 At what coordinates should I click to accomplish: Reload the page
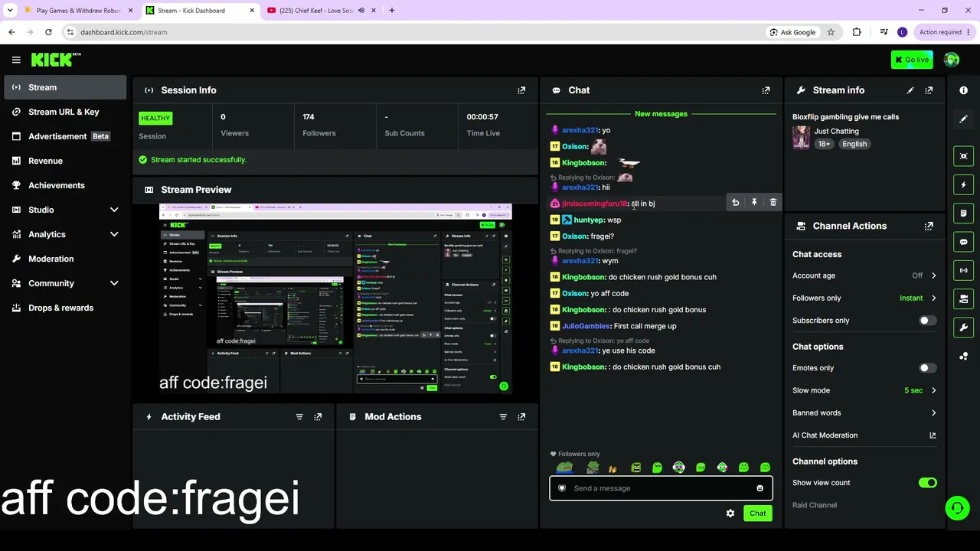point(48,32)
